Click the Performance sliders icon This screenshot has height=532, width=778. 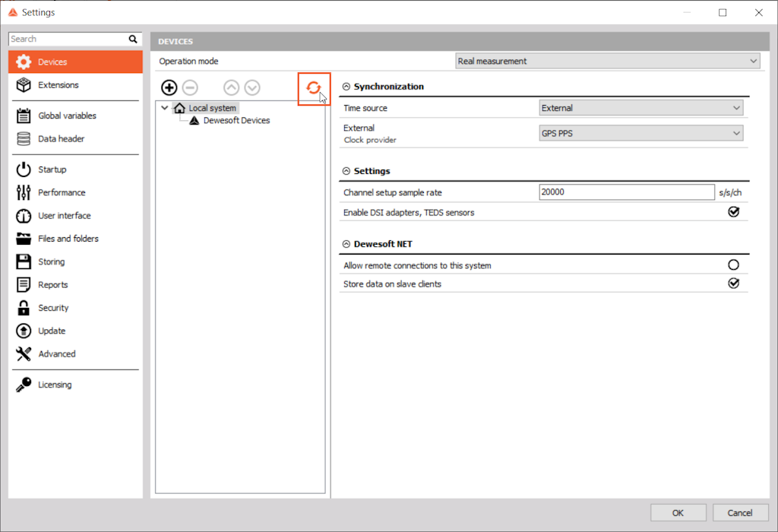(x=24, y=192)
